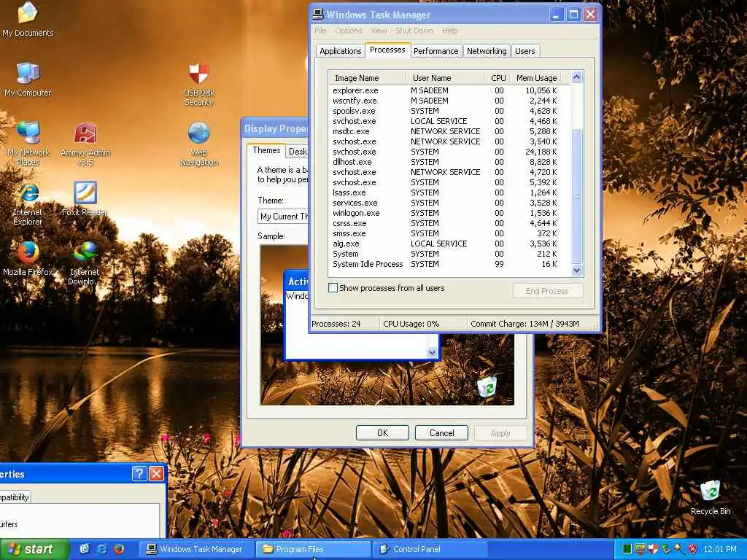Viewport: 747px width, 560px height.
Task: Click Safely Remove Hardware tray icon
Action: (665, 549)
